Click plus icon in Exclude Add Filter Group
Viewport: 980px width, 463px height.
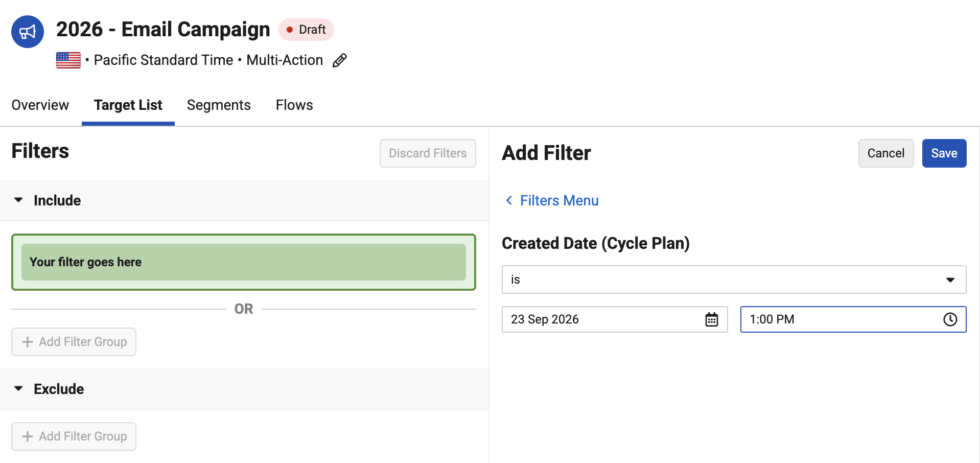coord(28,436)
